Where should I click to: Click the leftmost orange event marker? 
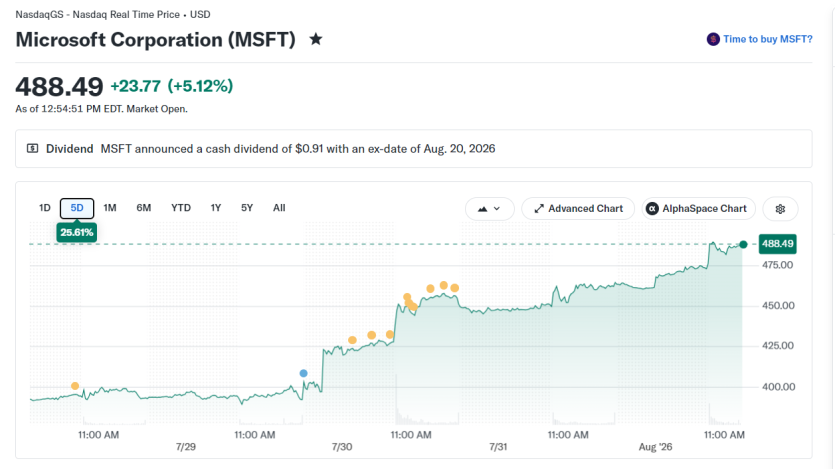point(75,386)
